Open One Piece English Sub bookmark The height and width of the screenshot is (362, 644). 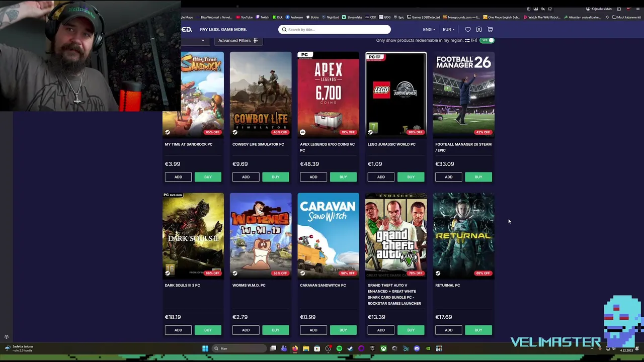pos(501,17)
